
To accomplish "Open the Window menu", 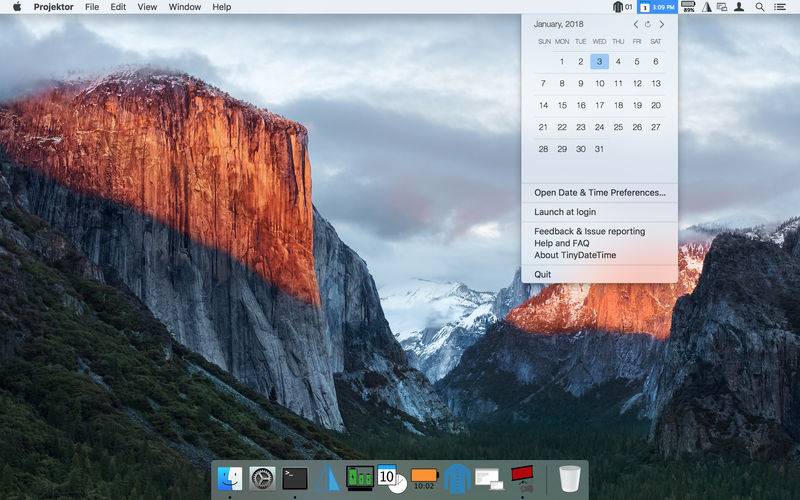I will 185,7.
